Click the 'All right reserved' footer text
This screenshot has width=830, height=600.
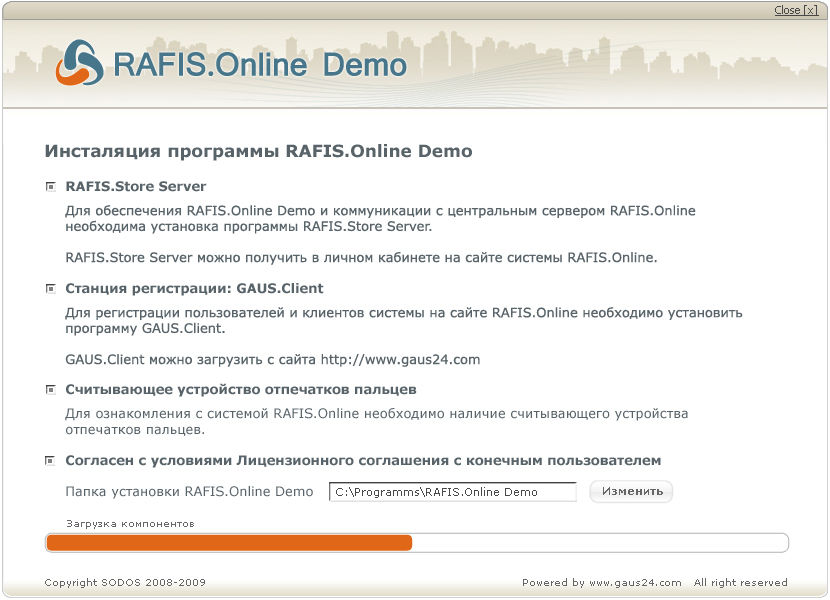tap(741, 583)
